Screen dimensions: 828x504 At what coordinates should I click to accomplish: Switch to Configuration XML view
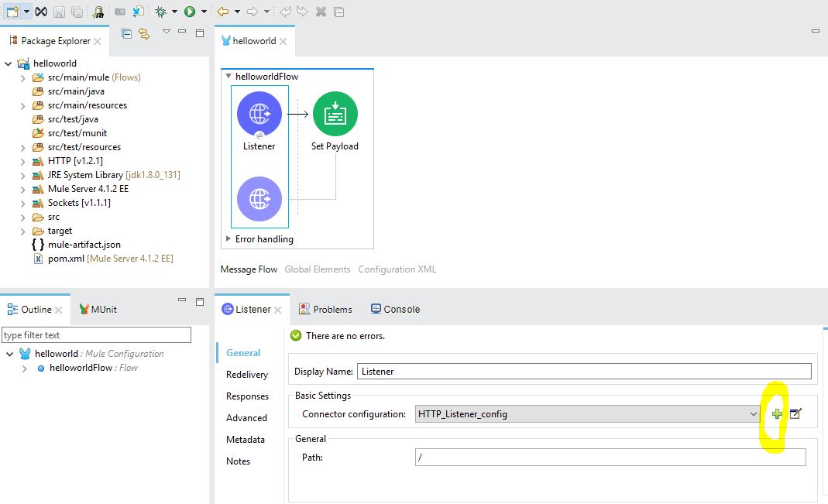click(x=397, y=269)
